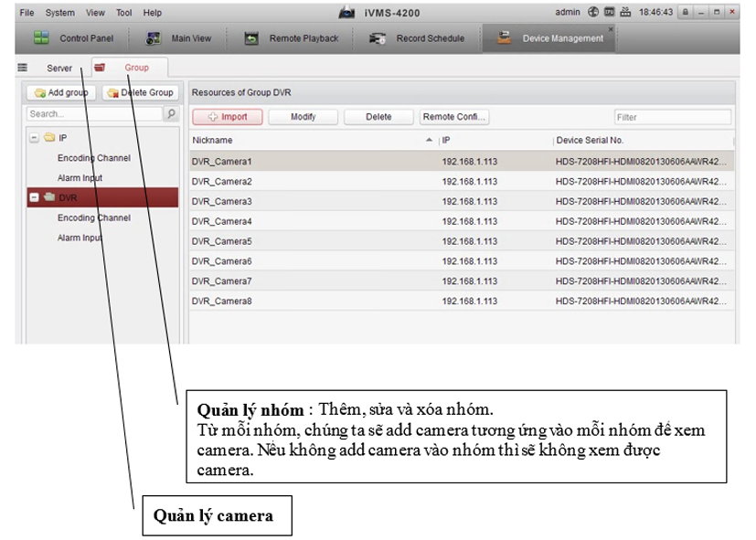Select the DVR_Camera6 row

pos(462,261)
